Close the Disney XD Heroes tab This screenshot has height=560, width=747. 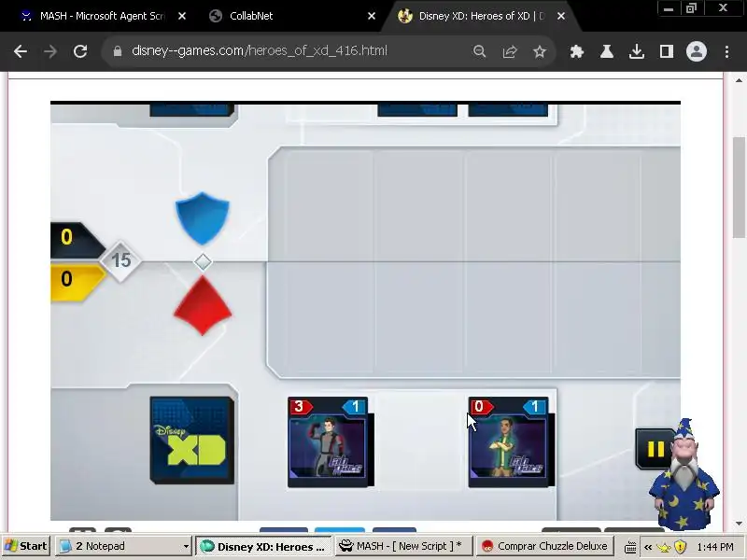[x=561, y=16]
